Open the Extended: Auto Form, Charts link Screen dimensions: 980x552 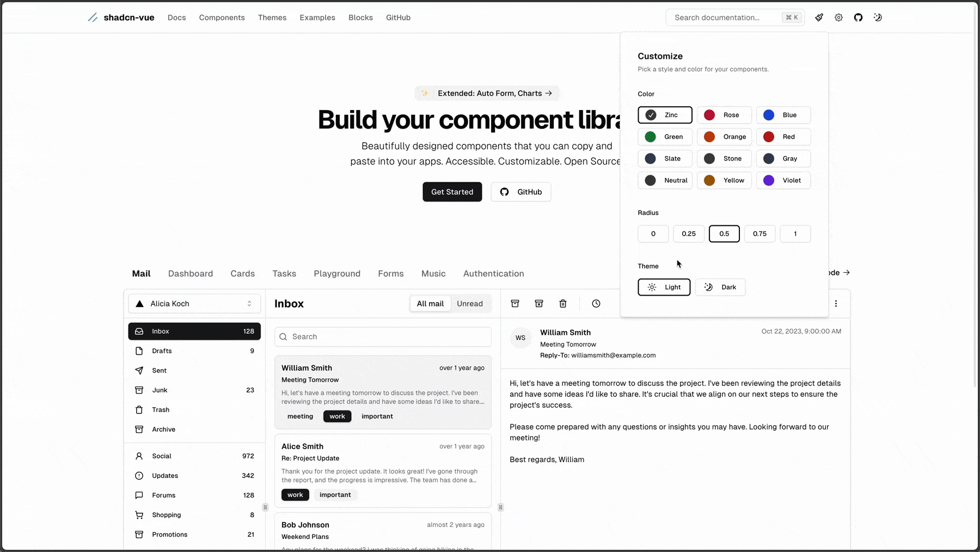pos(487,93)
